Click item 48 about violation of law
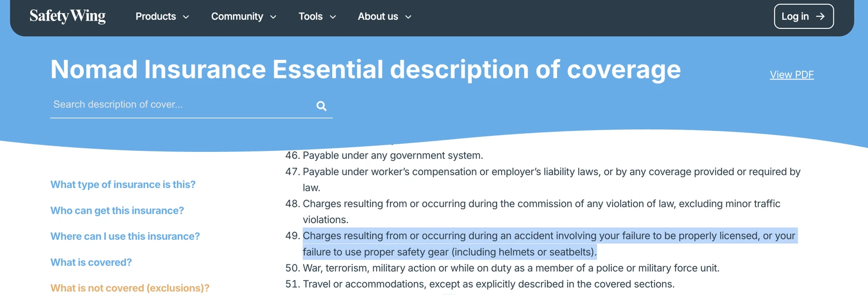 533,211
